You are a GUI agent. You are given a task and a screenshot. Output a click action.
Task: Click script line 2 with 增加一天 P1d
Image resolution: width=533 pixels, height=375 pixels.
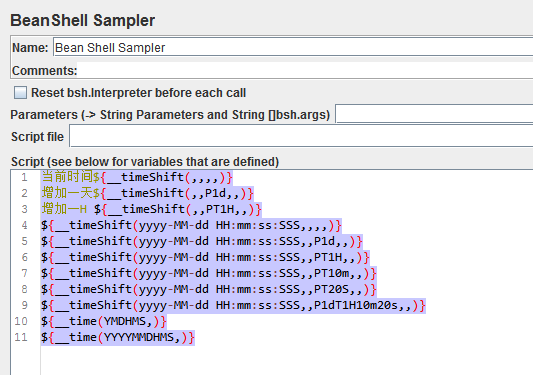(x=147, y=193)
